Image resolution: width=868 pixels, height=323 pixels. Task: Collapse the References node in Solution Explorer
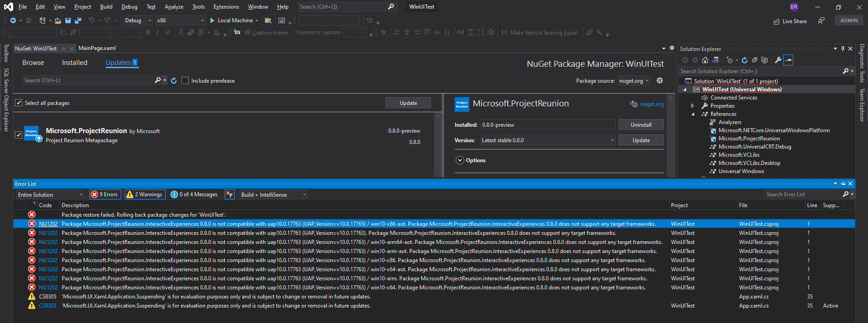(x=693, y=114)
